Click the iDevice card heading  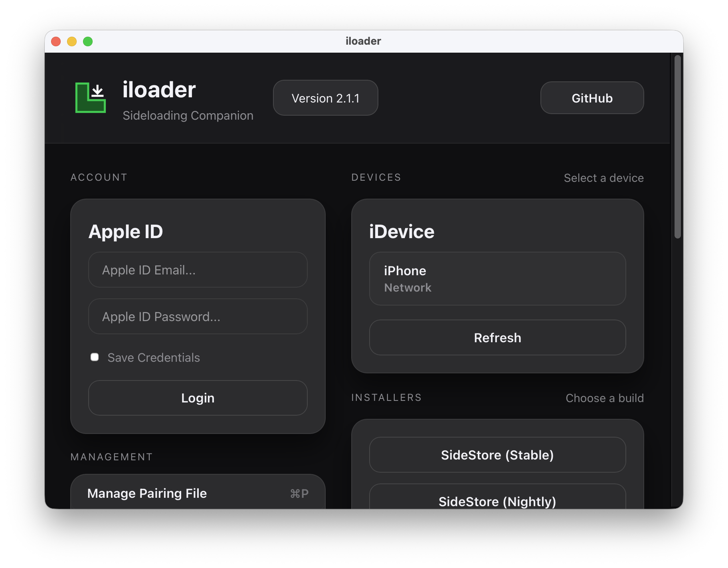[402, 232]
